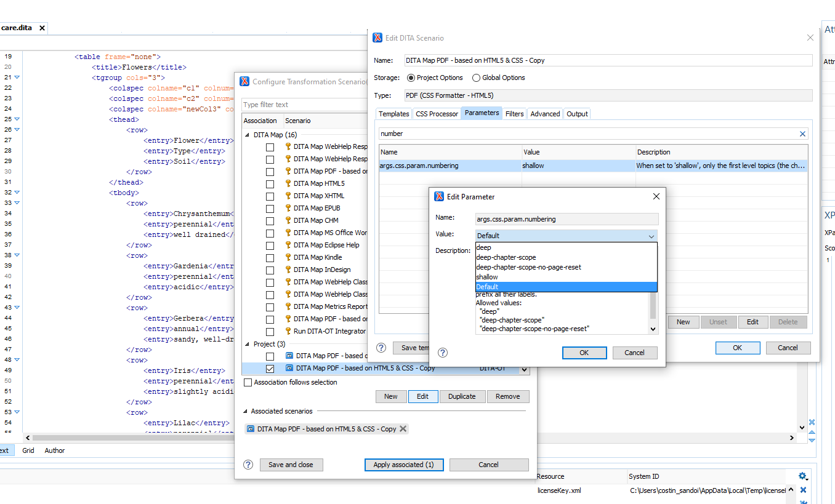Toggle the Value combo box in Edit Parameter
Image resolution: width=835 pixels, height=504 pixels.
click(x=567, y=236)
